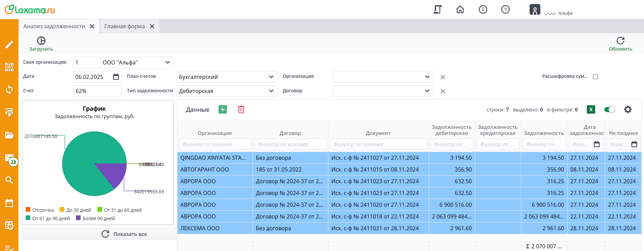Click the Загрузить chart icon
Screen dimensions: 644x251
click(x=41, y=41)
